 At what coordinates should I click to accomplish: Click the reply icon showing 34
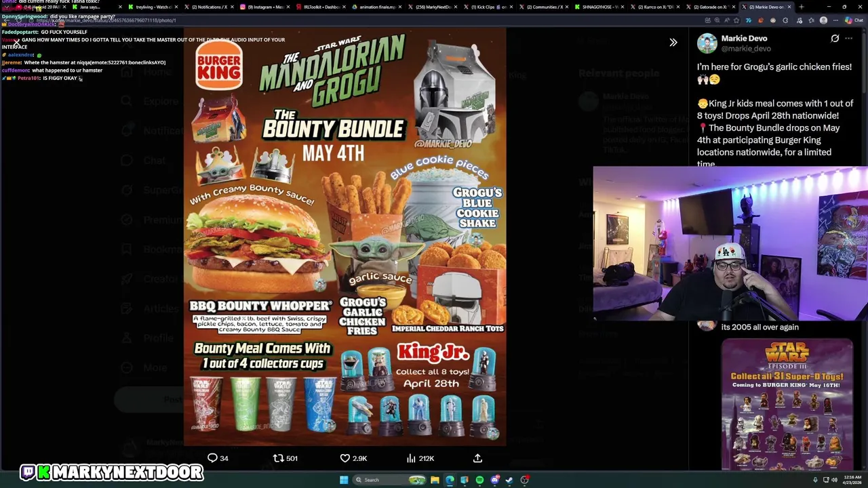[218, 458]
